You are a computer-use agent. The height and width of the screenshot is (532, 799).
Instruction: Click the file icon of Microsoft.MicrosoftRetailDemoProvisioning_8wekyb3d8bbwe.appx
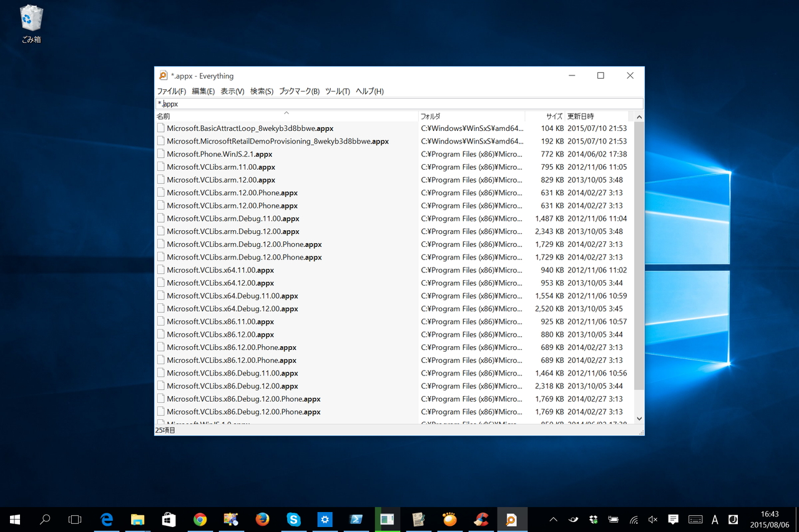161,141
